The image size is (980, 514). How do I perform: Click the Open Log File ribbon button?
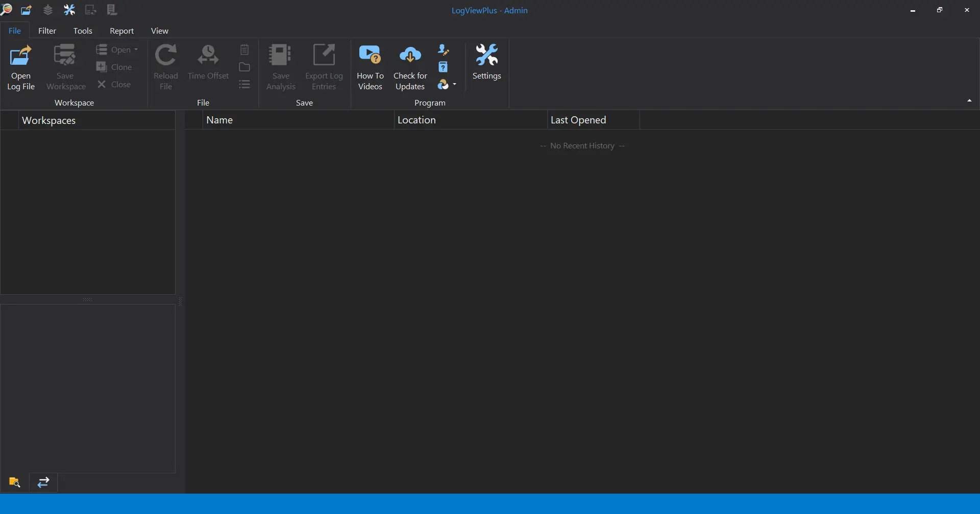coord(21,68)
